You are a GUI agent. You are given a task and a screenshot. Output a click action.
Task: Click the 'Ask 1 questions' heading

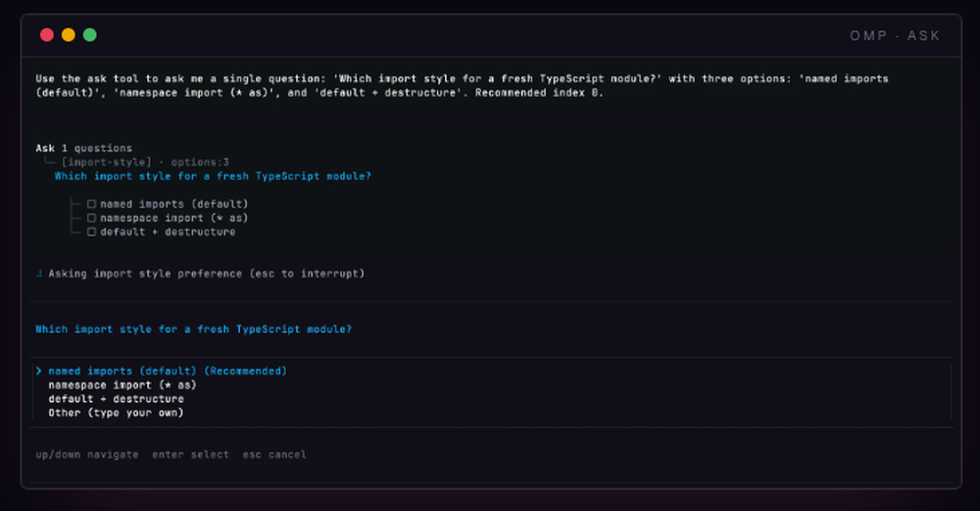pyautogui.click(x=83, y=148)
